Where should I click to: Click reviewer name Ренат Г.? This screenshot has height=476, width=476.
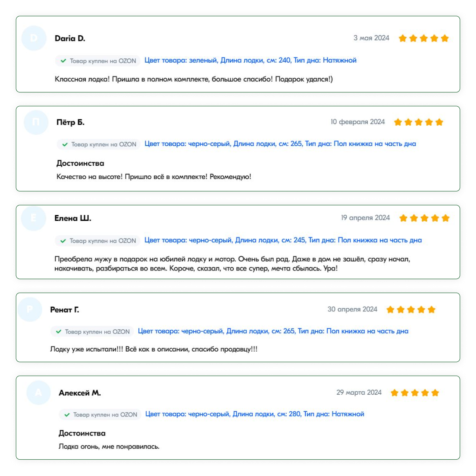[65, 310]
